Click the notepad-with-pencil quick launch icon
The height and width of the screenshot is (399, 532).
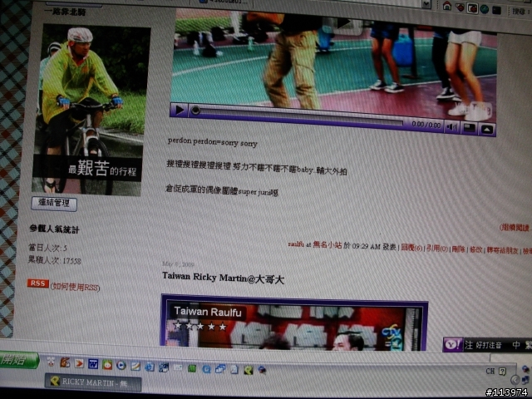[135, 366]
